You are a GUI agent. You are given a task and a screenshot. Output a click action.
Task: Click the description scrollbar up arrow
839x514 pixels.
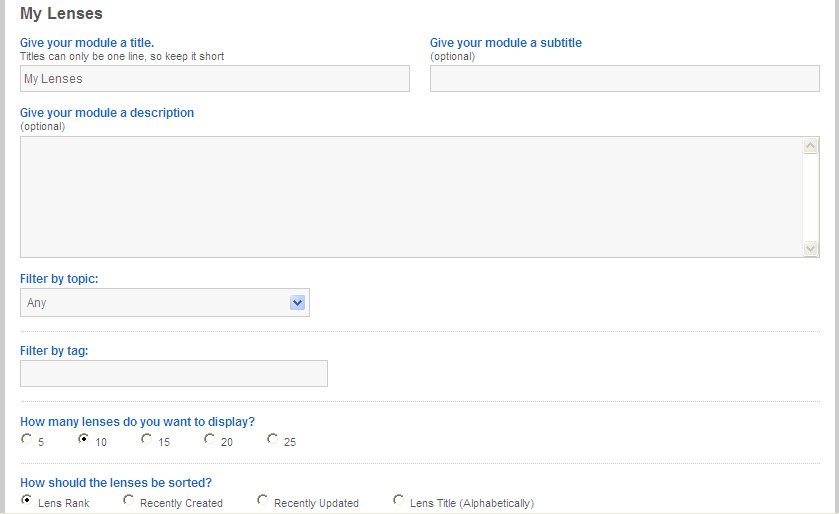[811, 145]
